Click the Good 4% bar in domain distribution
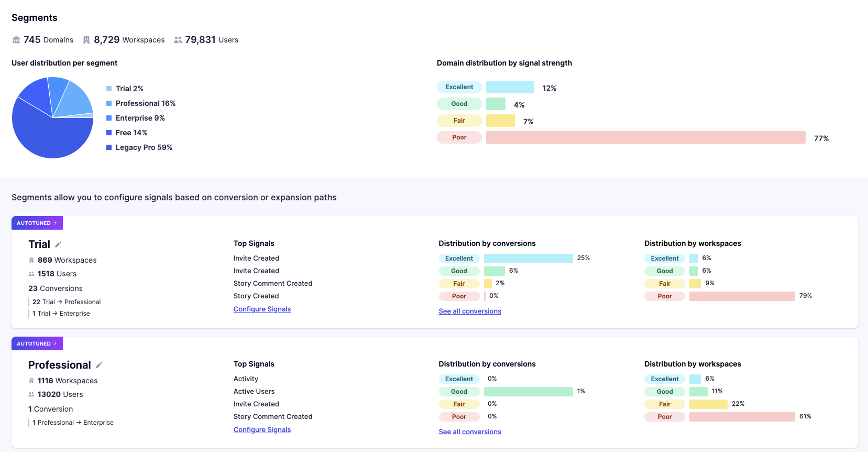Viewport: 868px width, 452px height. click(x=496, y=104)
